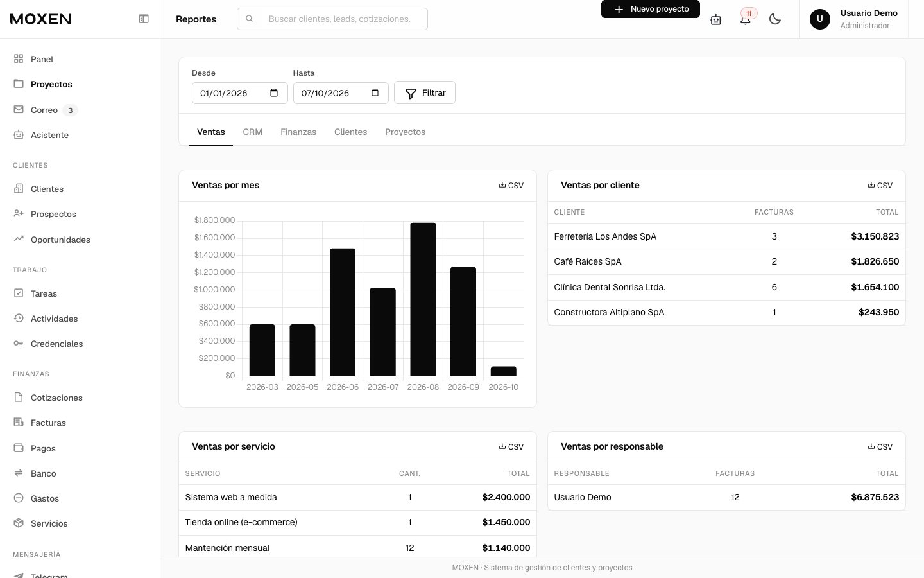The image size is (924, 578).
Task: Apply the date range with Filtrar
Action: (x=425, y=92)
